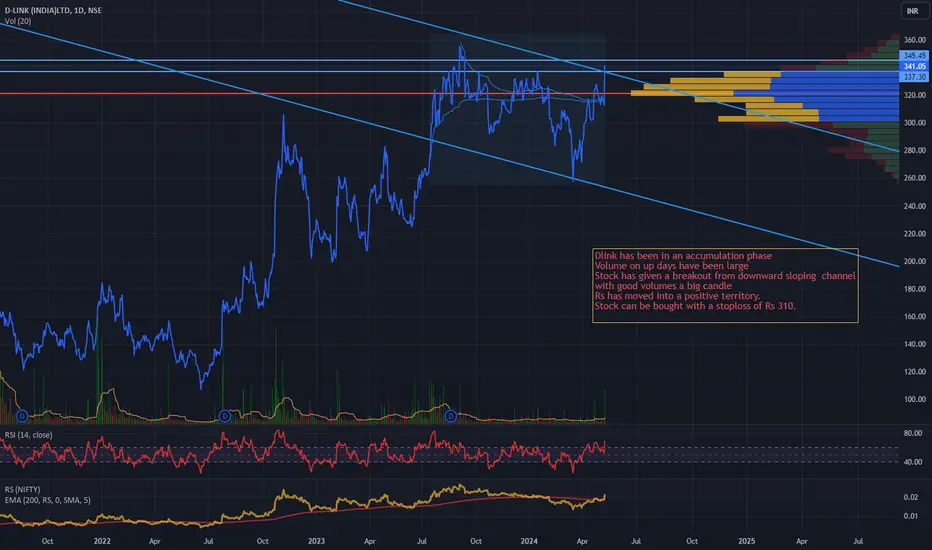Open the dividend marker just before Oct 2021

point(22,416)
